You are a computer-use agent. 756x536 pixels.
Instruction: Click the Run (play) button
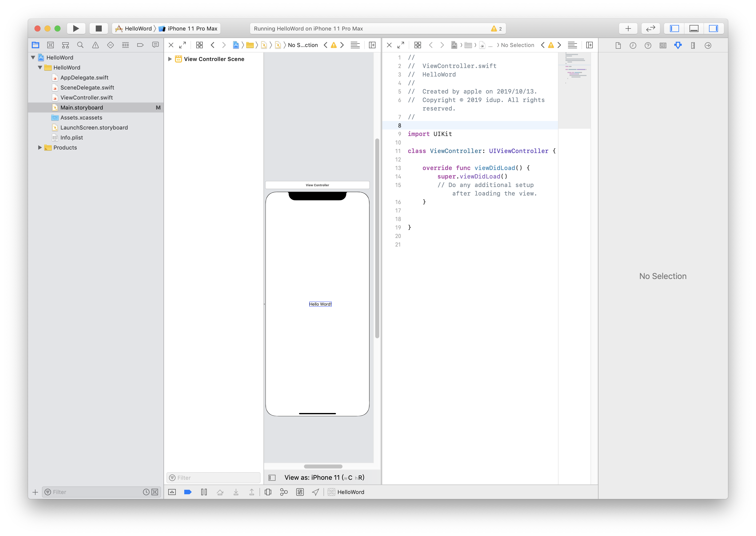coord(76,28)
